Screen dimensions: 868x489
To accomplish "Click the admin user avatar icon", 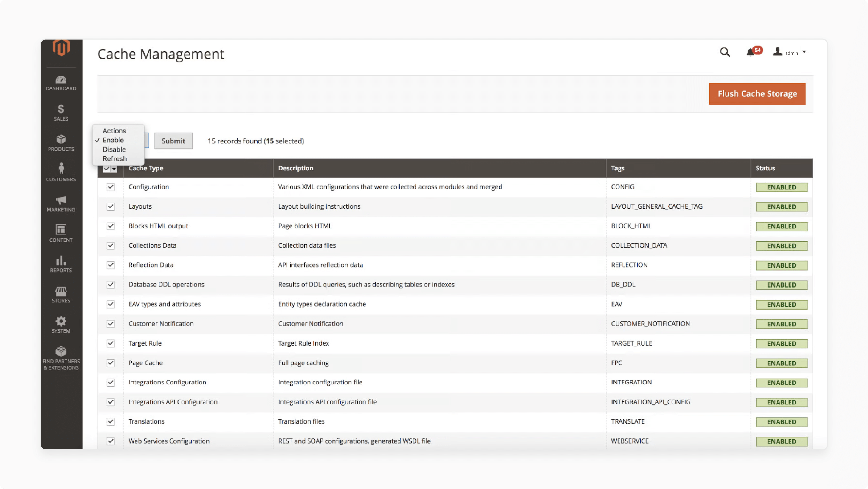I will click(x=777, y=52).
